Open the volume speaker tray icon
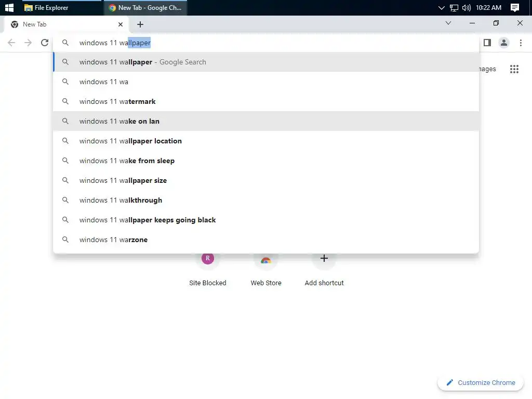 466,7
